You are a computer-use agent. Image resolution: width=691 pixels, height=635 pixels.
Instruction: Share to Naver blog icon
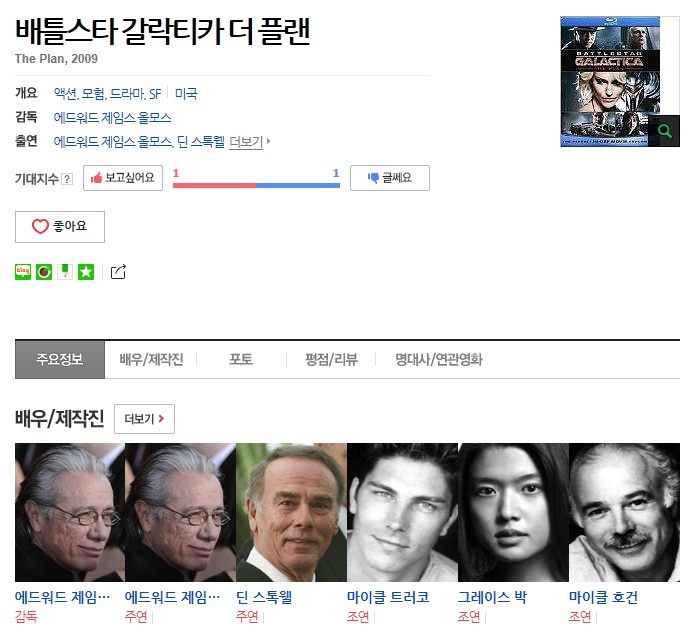pos(23,272)
